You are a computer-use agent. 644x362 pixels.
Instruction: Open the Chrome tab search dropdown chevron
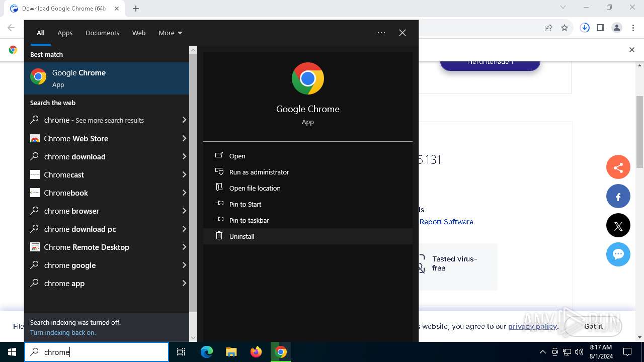tap(563, 8)
